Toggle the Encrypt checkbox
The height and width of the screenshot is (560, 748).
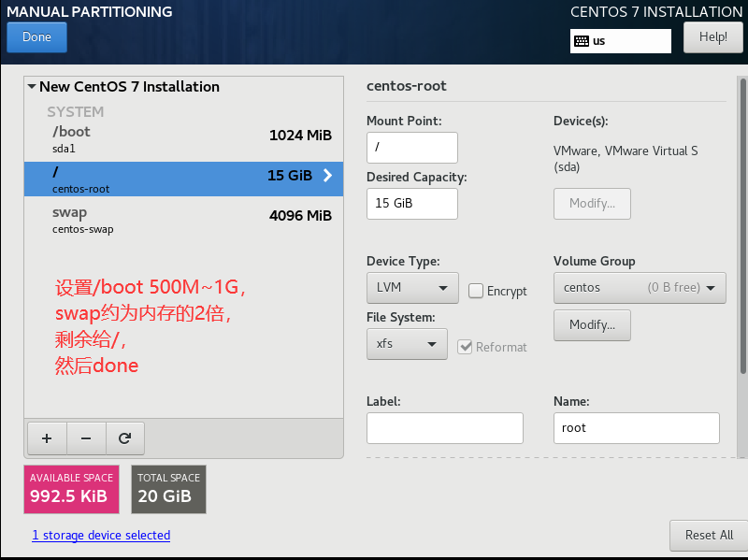tap(476, 291)
